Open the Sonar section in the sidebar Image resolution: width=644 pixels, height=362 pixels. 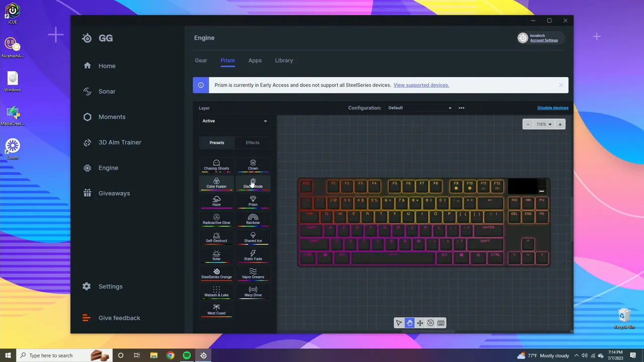coord(107,91)
